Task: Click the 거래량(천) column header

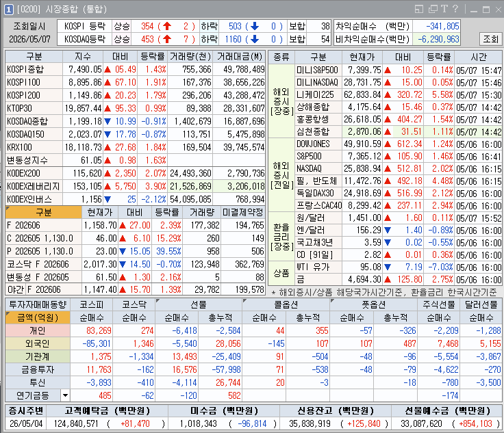Action: click(190, 57)
